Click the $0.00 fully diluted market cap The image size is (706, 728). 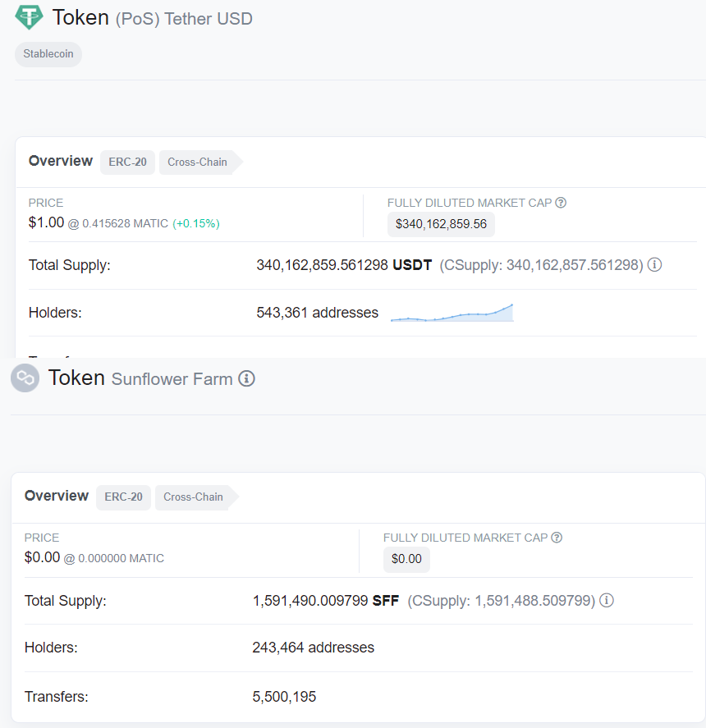406,559
